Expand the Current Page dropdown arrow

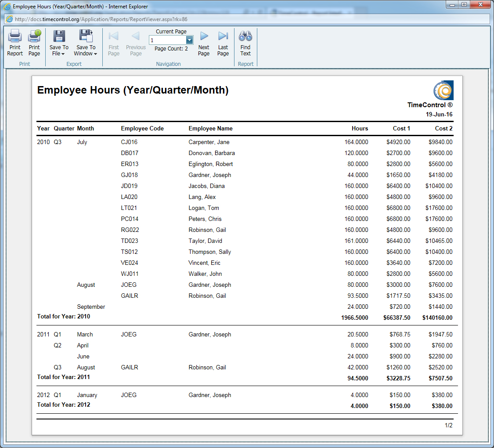click(x=189, y=40)
